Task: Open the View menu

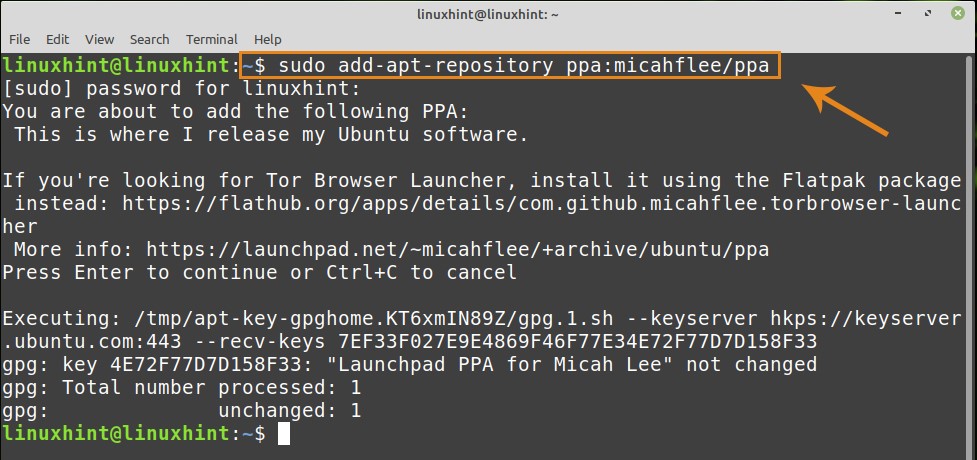Action: tap(99, 39)
